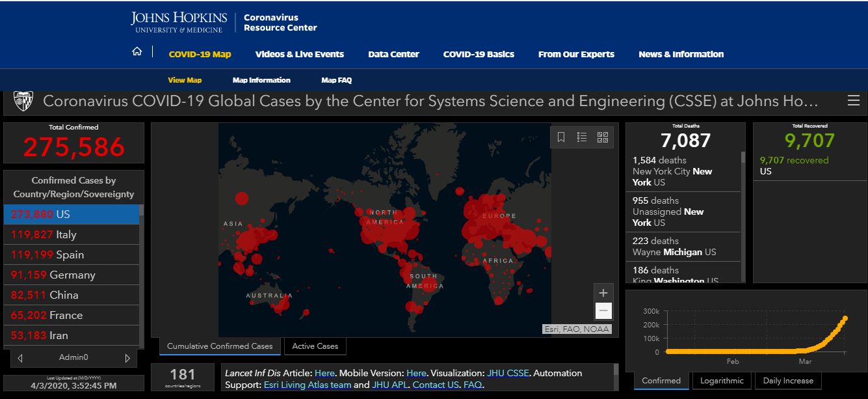Click the JHU shield icon in dashboard header

click(23, 101)
